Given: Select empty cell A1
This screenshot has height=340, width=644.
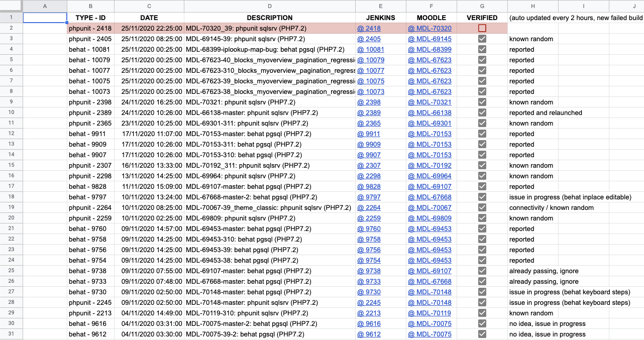Looking at the screenshot, I should click(x=45, y=18).
